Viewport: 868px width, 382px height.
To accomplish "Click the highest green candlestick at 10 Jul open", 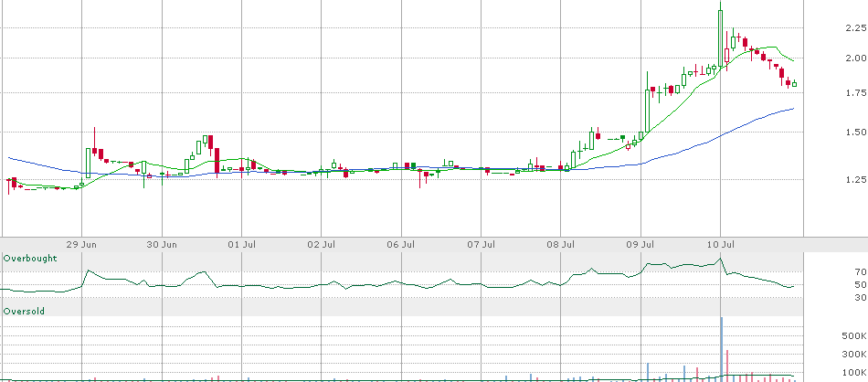I will pos(720,37).
